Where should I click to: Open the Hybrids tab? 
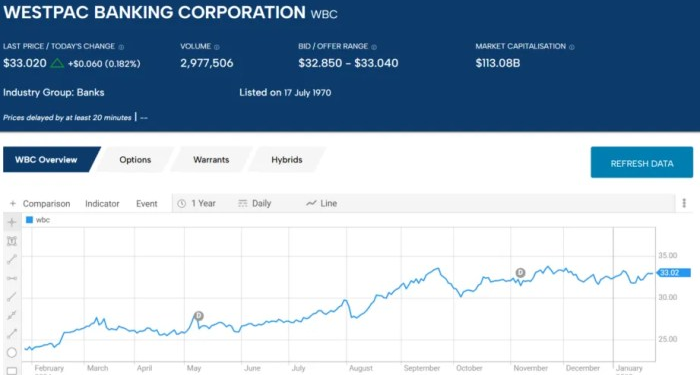click(287, 159)
